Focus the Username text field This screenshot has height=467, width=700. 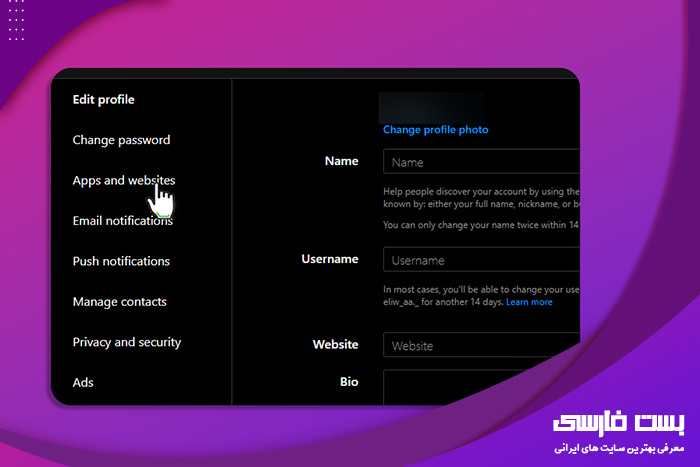[480, 260]
